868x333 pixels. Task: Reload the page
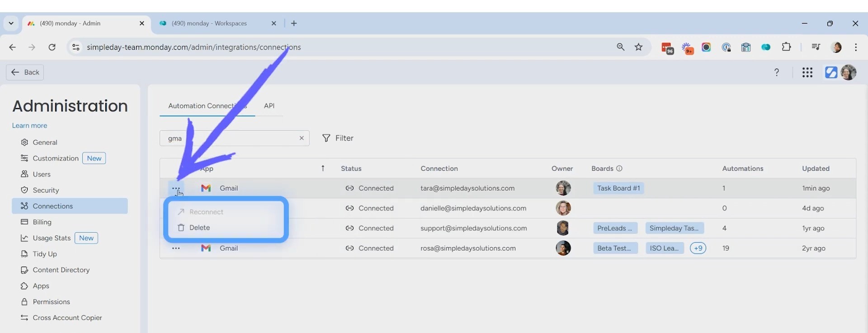pyautogui.click(x=52, y=47)
